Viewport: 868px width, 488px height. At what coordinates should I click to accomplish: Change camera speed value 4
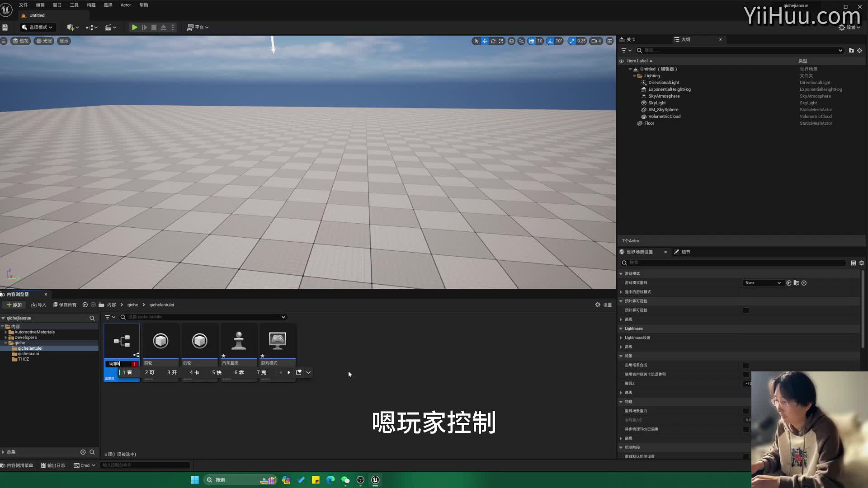coord(596,41)
